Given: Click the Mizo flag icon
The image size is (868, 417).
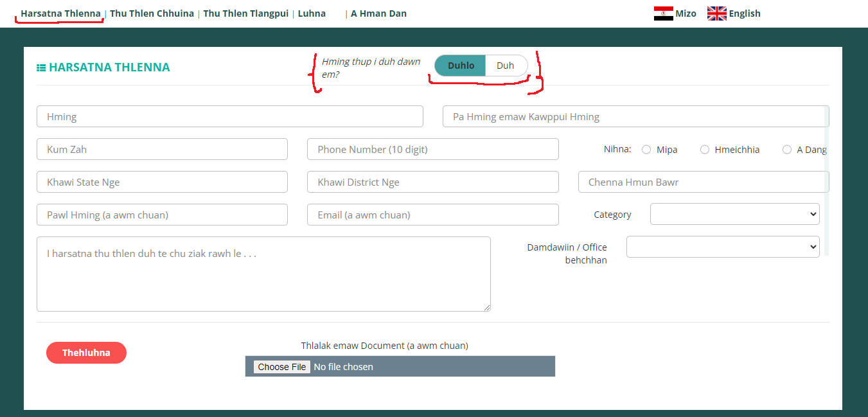Looking at the screenshot, I should point(663,13).
